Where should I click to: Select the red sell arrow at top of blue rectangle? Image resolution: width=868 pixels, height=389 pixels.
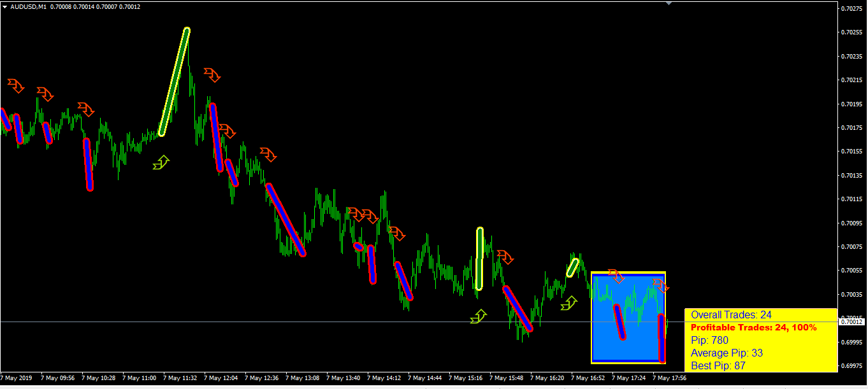(x=616, y=276)
